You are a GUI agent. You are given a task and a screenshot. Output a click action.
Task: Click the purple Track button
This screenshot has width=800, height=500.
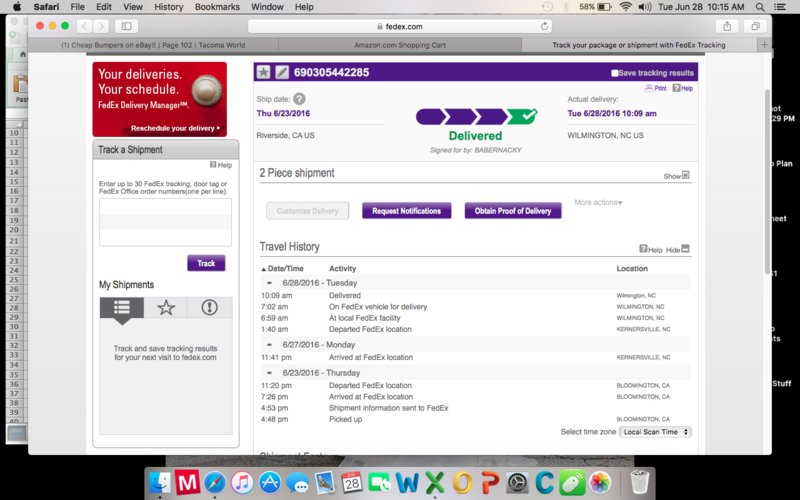[x=206, y=263]
